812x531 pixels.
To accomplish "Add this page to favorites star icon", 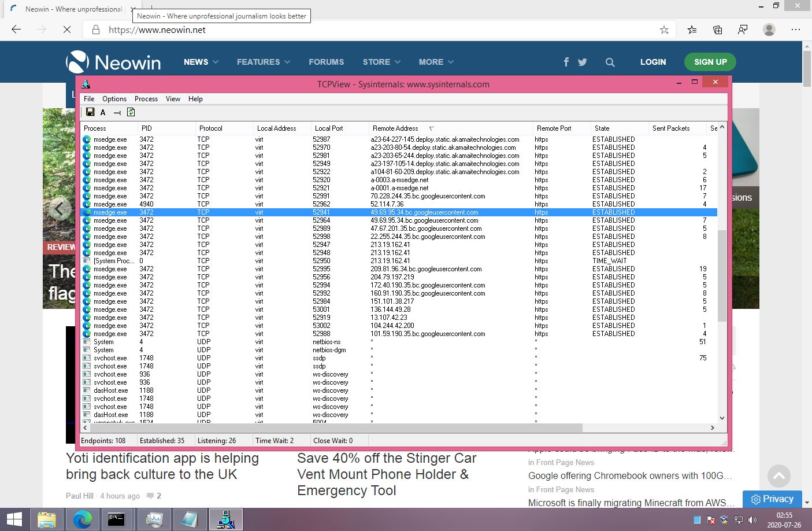I will [664, 30].
